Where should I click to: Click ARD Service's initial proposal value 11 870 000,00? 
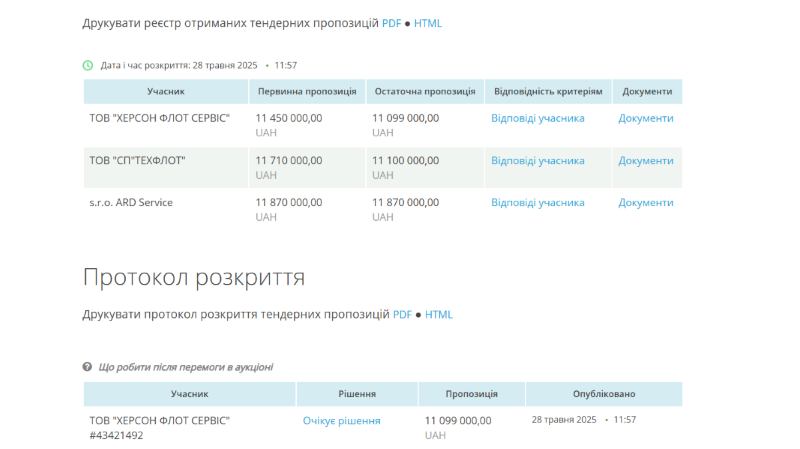click(x=289, y=203)
